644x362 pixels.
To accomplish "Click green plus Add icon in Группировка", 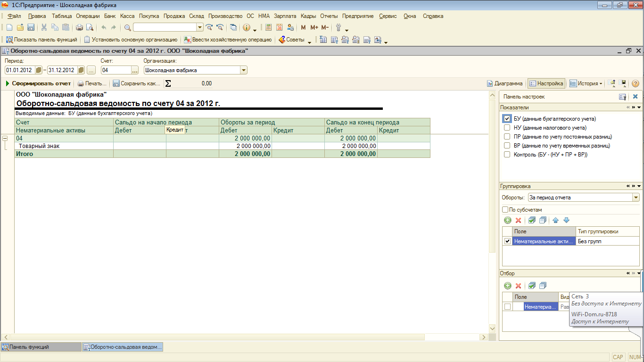I will point(508,220).
